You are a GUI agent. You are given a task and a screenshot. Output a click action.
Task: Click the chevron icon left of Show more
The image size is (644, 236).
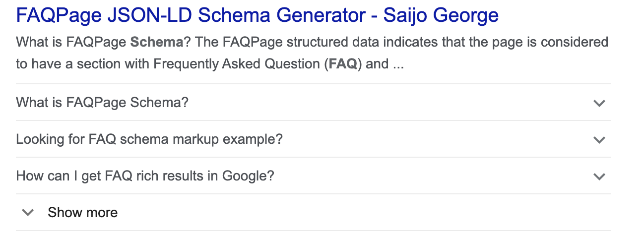pyautogui.click(x=28, y=213)
